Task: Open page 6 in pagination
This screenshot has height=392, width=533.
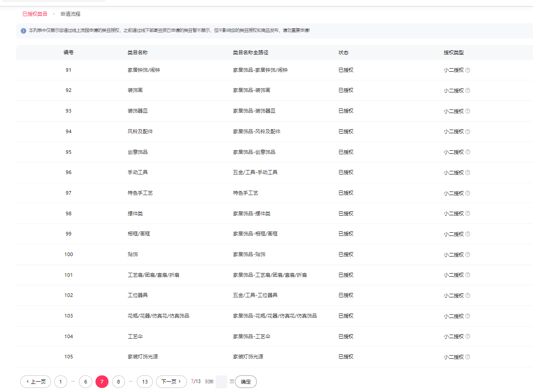Action: tap(85, 382)
